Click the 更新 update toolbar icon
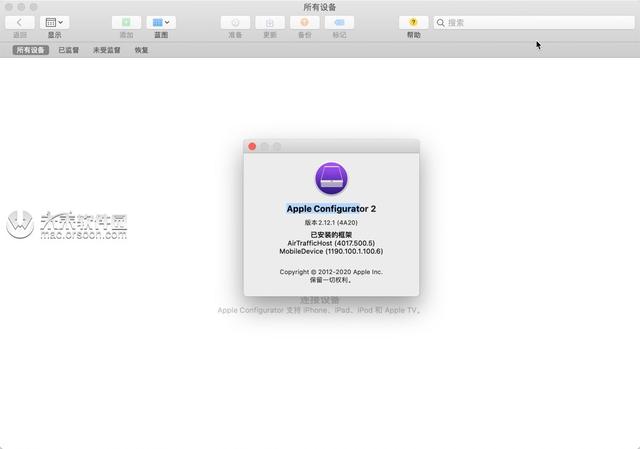Viewport: 640px width, 449px height. click(x=270, y=22)
